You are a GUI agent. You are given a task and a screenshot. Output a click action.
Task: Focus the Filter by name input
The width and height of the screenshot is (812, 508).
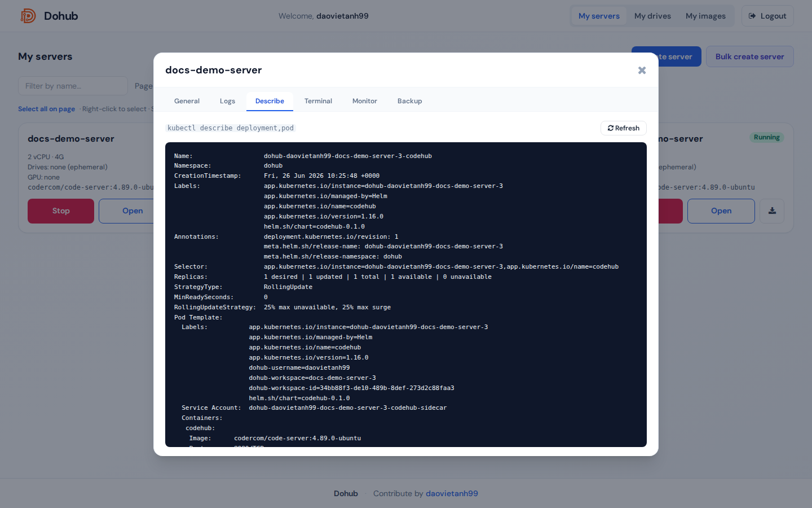73,86
